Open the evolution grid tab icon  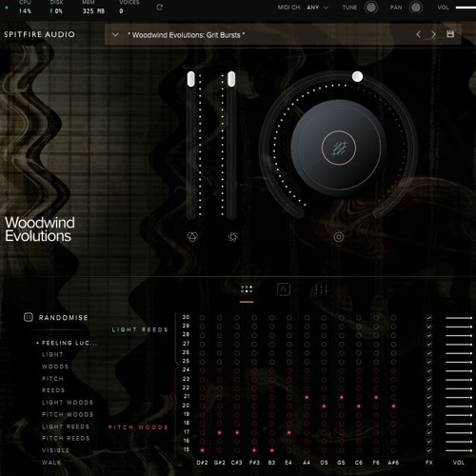click(x=247, y=289)
